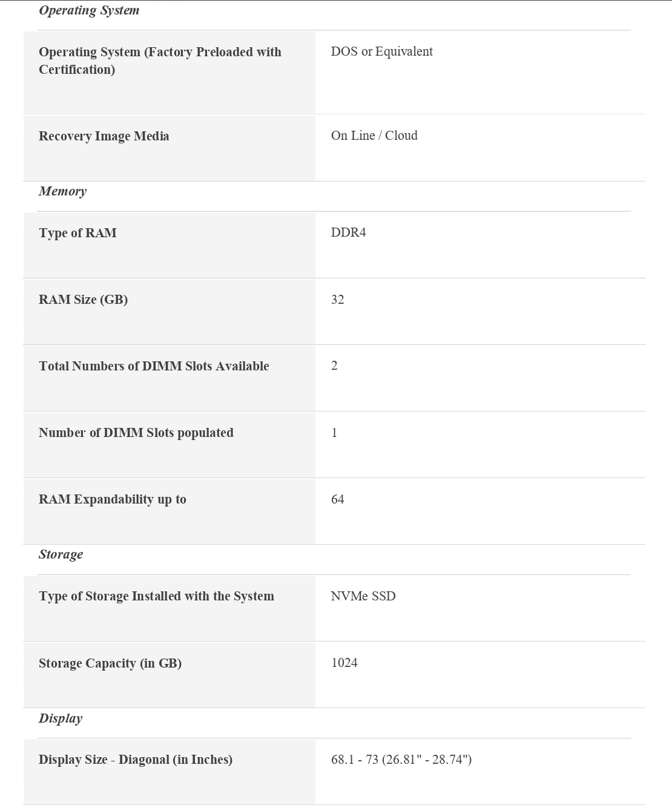Viewport: 672px width, 808px height.
Task: Click Total Numbers of DIMM Slots Available
Action: [154, 366]
